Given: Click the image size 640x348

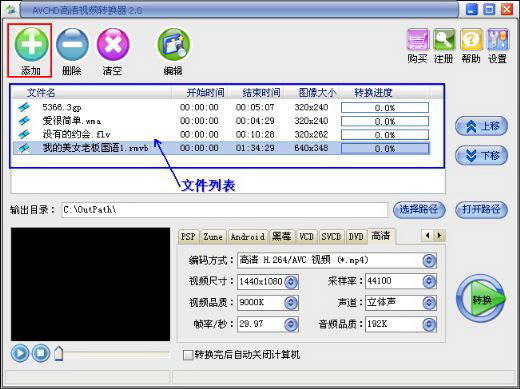Looking at the screenshot, I should [311, 148].
